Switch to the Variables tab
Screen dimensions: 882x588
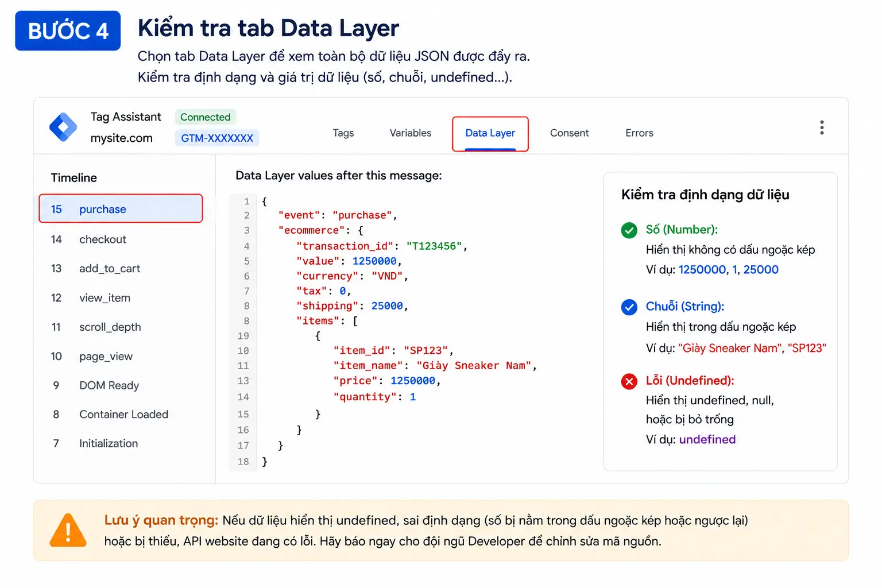click(x=411, y=133)
